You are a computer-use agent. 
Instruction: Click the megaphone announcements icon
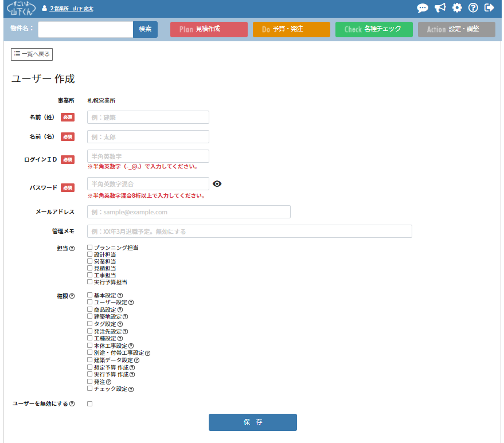(x=440, y=8)
